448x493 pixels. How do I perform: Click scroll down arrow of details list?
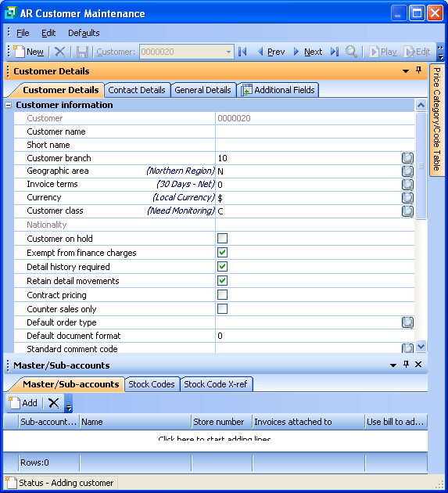click(x=421, y=346)
